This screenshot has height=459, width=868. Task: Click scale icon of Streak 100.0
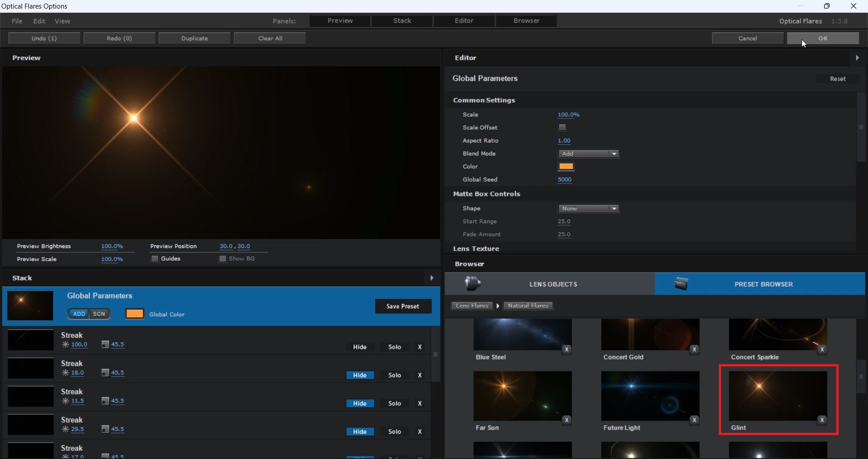[105, 345]
